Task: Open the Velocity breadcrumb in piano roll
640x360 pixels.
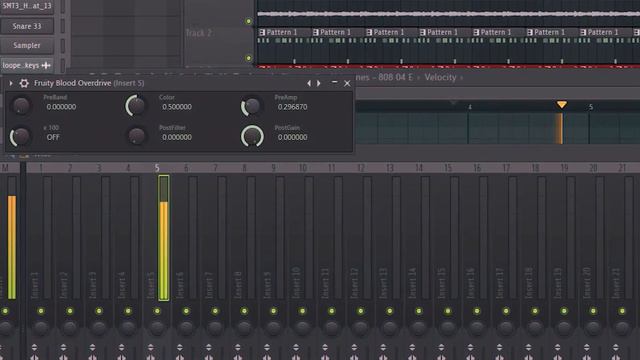Action: coord(440,77)
